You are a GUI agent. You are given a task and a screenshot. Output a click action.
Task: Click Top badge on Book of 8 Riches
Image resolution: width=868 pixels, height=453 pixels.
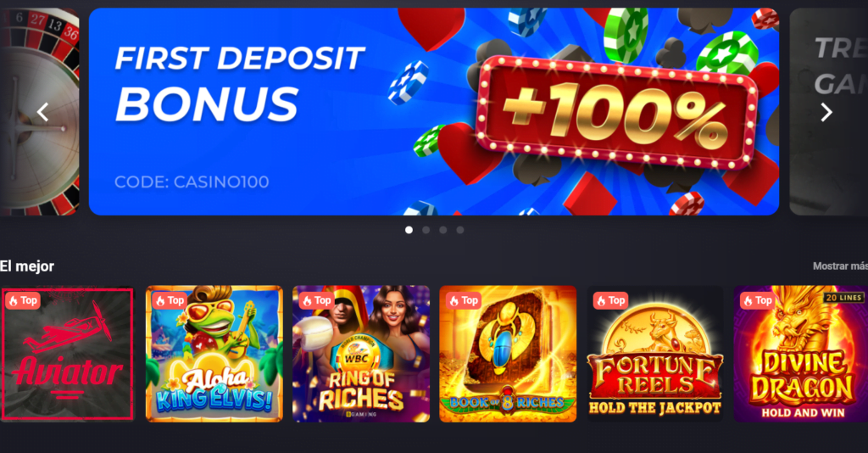(x=464, y=300)
